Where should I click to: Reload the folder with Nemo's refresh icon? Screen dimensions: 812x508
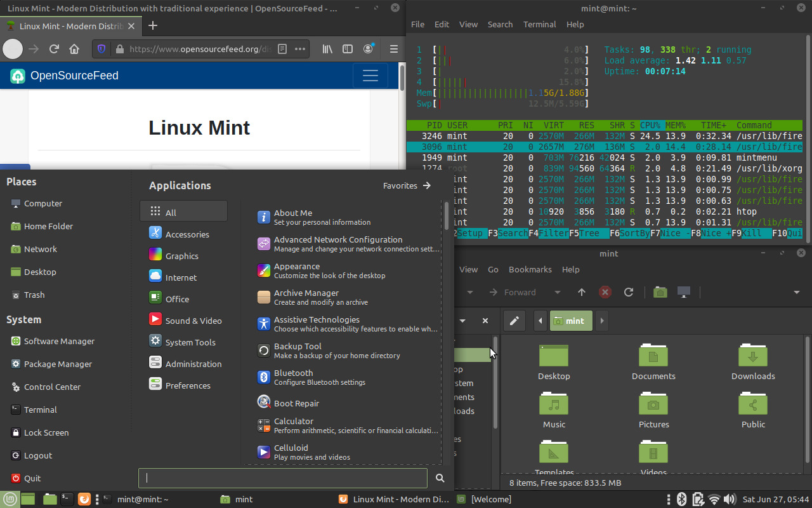tap(629, 292)
